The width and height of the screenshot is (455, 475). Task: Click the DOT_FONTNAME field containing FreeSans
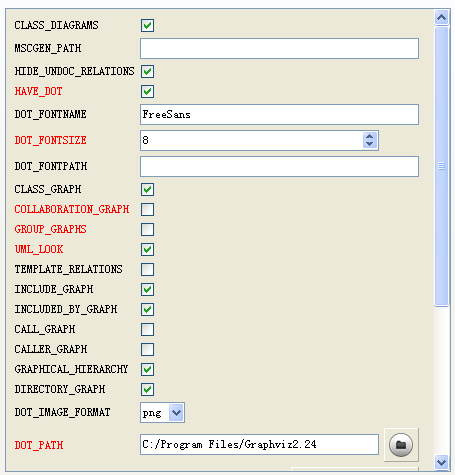(279, 114)
